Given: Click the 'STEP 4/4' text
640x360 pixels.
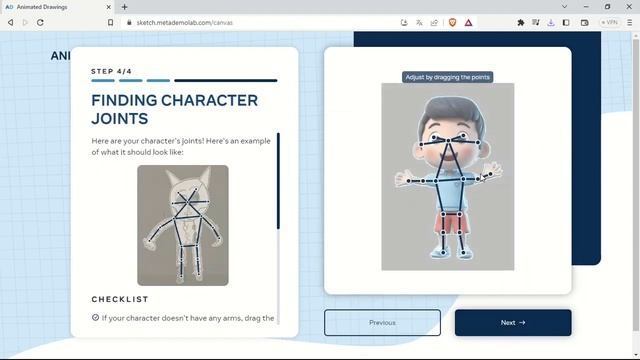Looking at the screenshot, I should [111, 71].
